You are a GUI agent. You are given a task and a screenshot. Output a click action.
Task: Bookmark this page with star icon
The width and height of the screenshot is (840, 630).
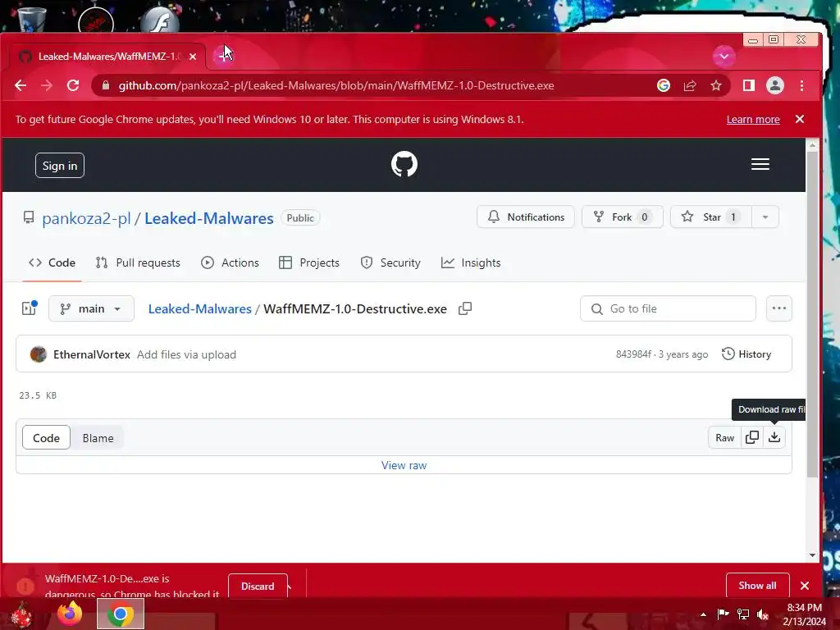(x=715, y=85)
